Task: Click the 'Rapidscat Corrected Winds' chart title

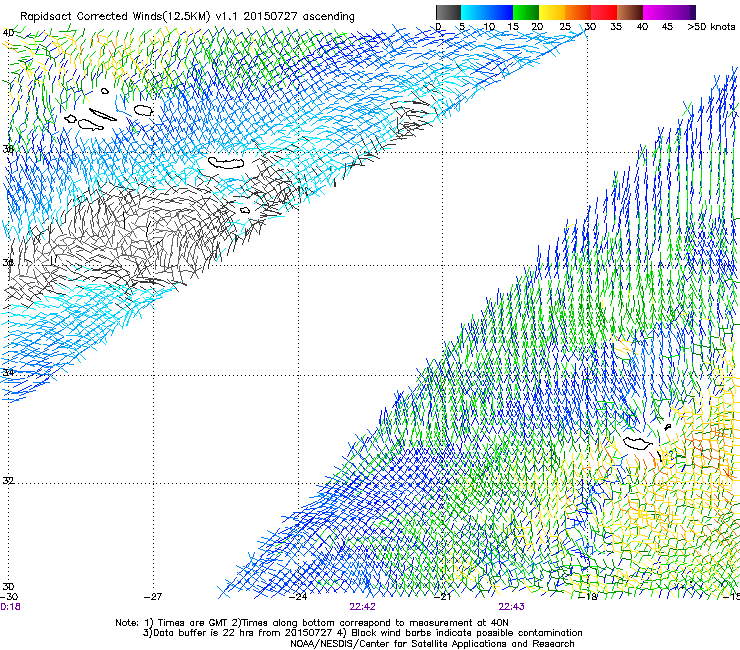Action: (187, 16)
